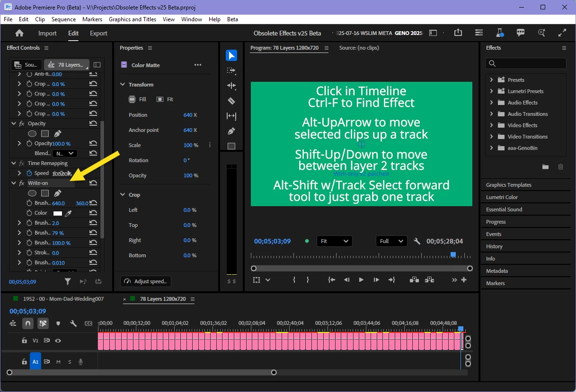576x392 pixels.
Task: Click the Fill button in Transform
Action: [138, 99]
